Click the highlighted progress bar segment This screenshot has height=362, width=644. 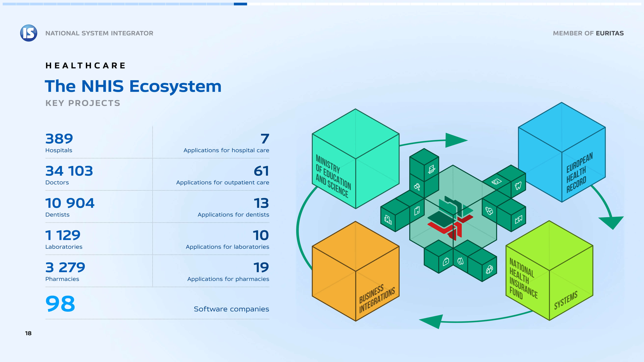(x=240, y=4)
